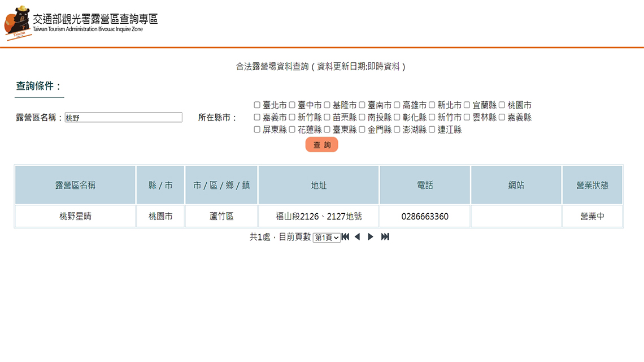Image resolution: width=644 pixels, height=362 pixels.
Task: Click the 營業狀態 column header
Action: (x=592, y=185)
